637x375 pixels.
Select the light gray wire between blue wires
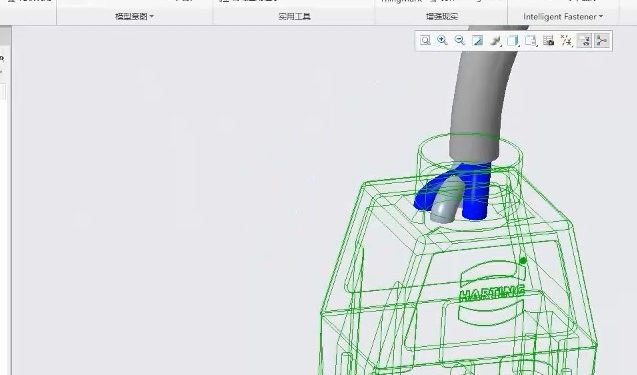point(447,202)
